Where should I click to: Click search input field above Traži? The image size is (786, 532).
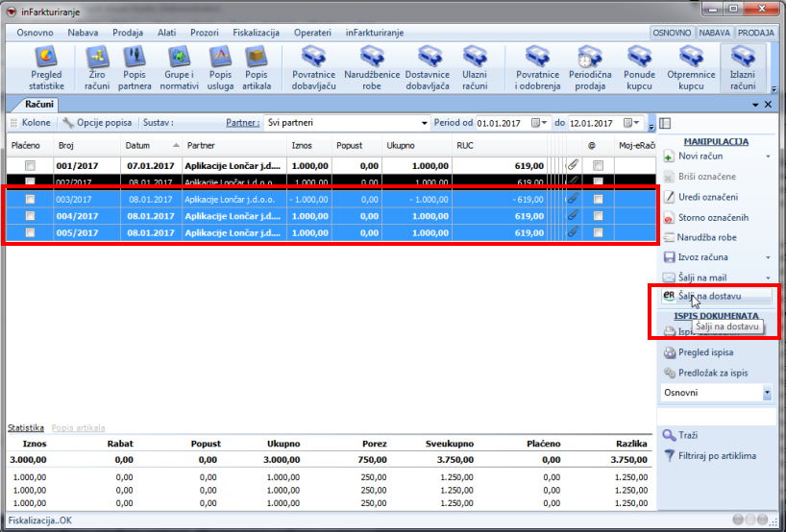point(716,416)
